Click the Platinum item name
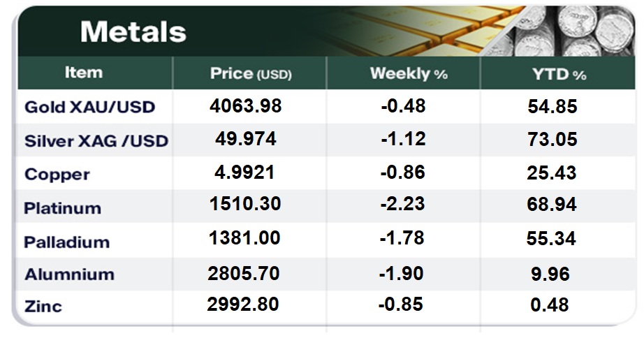Viewport: 644px width, 352px height. (62, 208)
